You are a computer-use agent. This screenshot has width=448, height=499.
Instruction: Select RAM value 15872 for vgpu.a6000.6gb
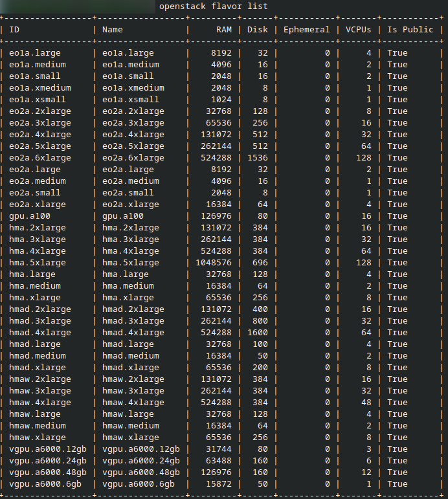(219, 484)
